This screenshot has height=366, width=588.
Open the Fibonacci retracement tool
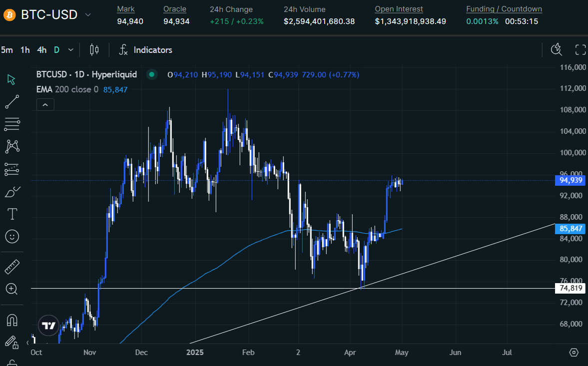11,124
